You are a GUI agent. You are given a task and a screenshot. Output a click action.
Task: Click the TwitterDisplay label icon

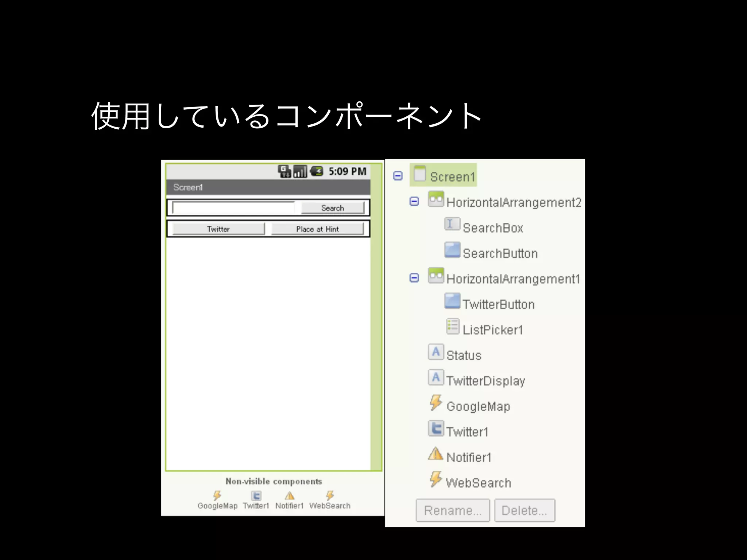pos(436,377)
